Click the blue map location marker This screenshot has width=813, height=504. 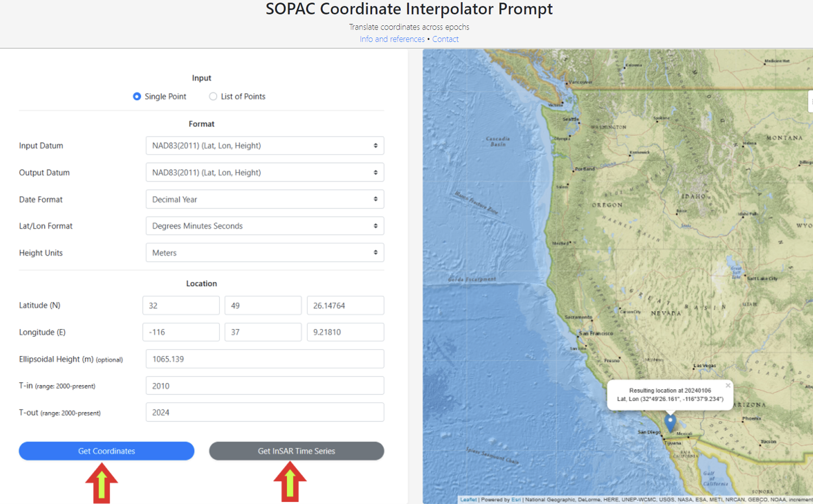click(670, 422)
